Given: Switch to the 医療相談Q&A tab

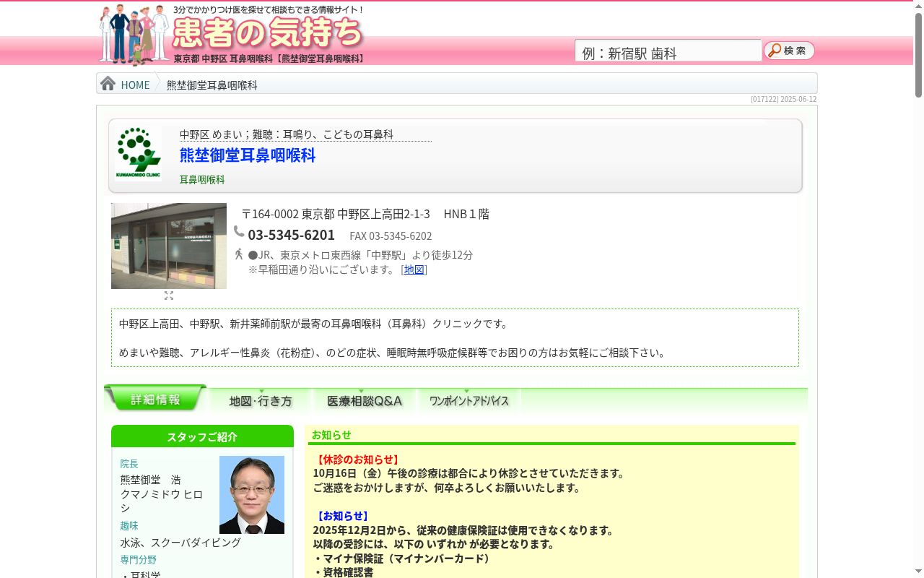Looking at the screenshot, I should click(365, 401).
